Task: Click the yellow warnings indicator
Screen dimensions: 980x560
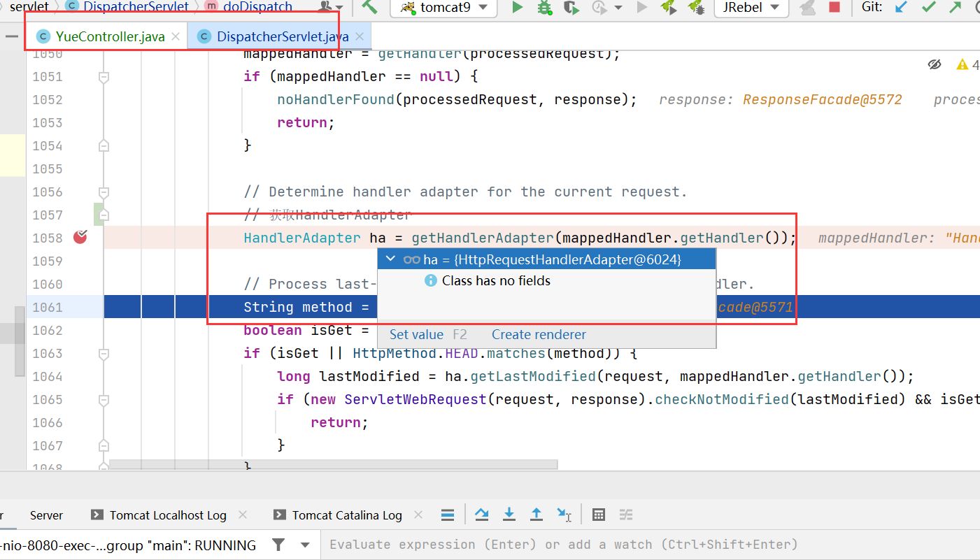Action: [967, 64]
